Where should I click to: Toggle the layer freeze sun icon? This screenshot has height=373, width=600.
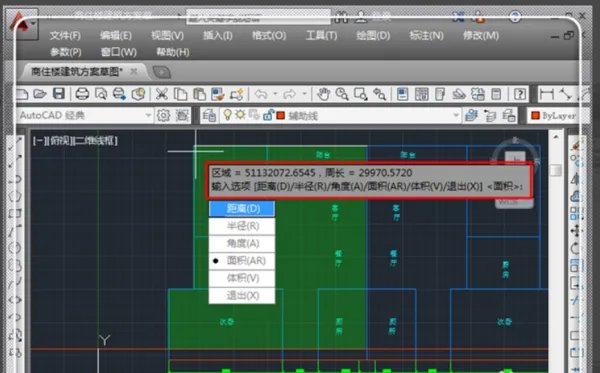point(240,114)
